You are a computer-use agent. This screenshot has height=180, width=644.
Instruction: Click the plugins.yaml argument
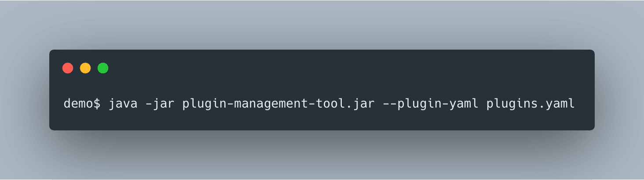coord(531,104)
